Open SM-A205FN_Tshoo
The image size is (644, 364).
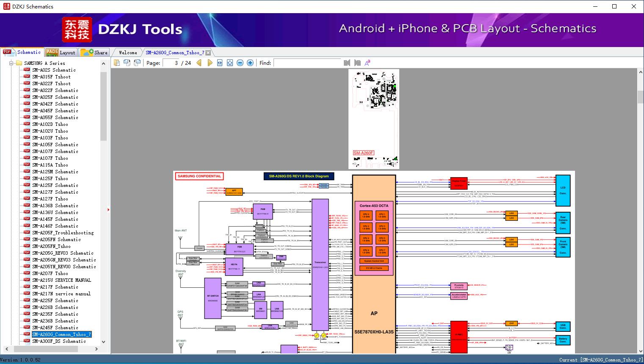click(51, 246)
